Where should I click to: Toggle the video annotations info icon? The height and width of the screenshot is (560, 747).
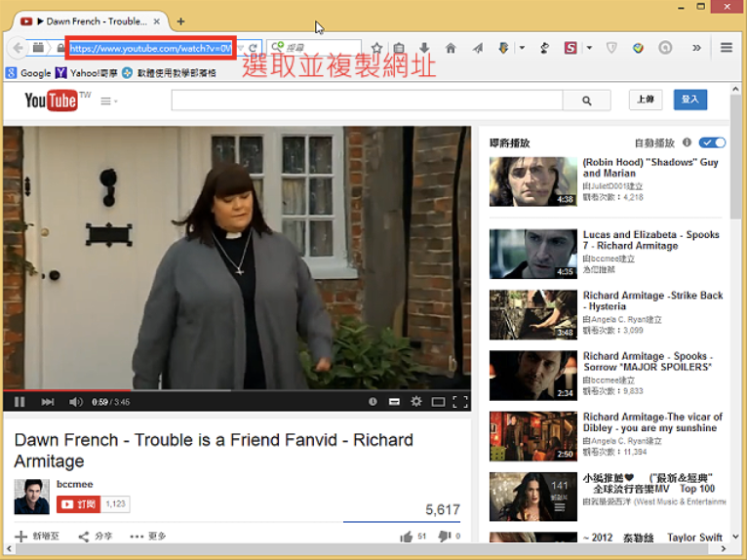click(373, 402)
